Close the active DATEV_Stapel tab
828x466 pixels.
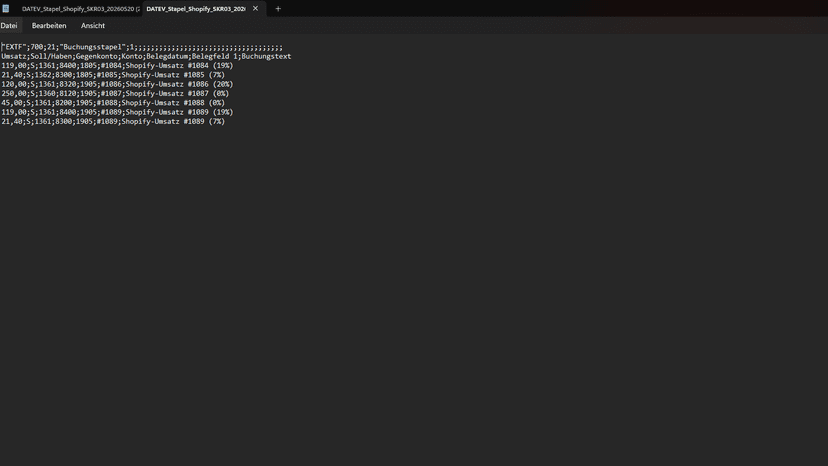coord(256,8)
